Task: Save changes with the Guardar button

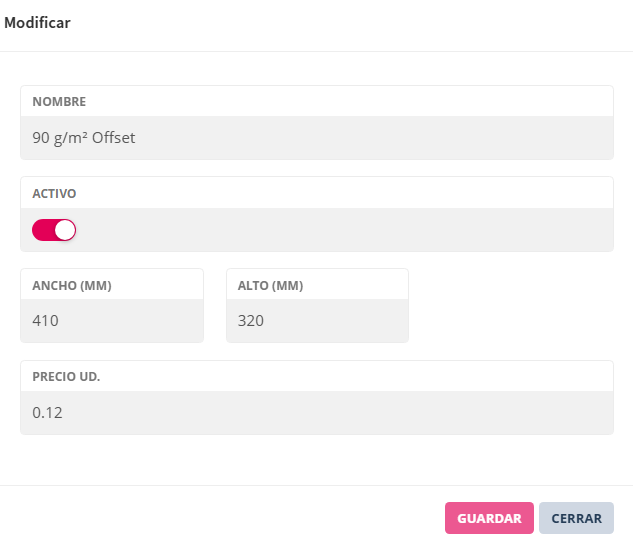Action: pyautogui.click(x=489, y=518)
